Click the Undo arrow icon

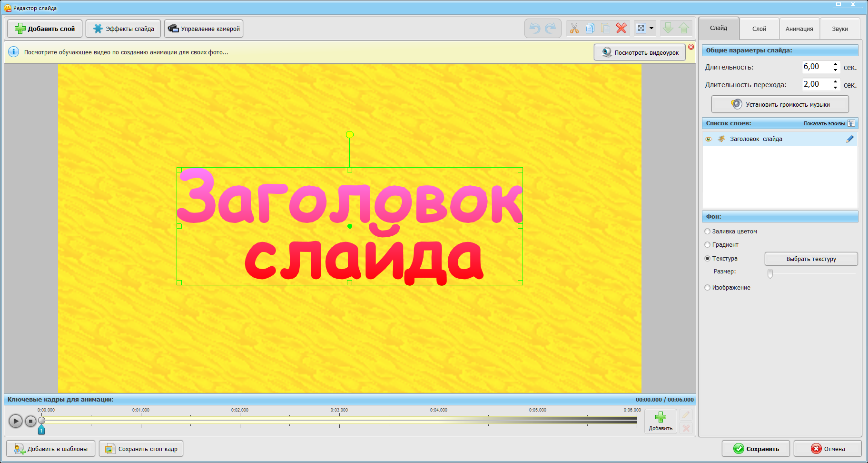[x=535, y=29]
